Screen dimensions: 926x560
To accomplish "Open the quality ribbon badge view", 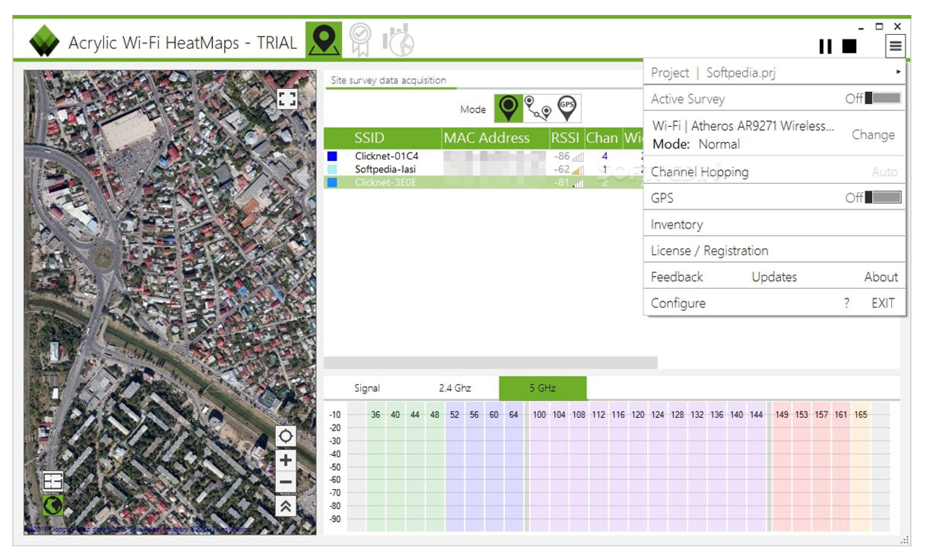I will click(x=360, y=40).
